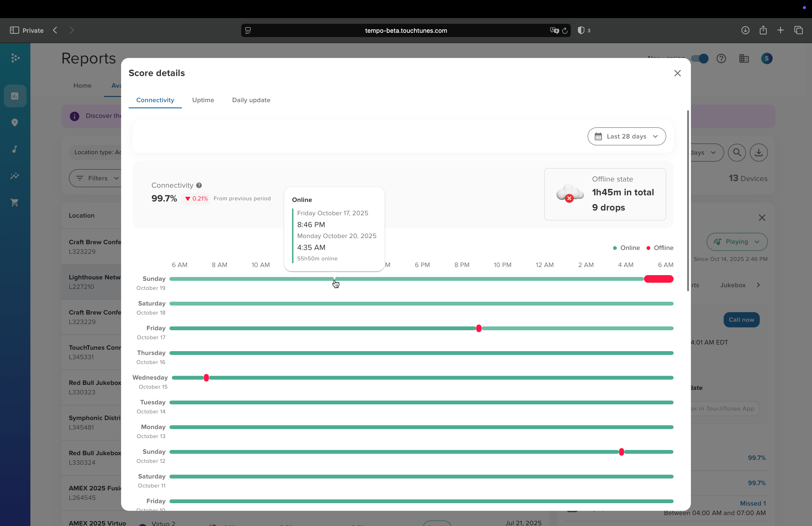Switch to the Daily update tab
This screenshot has height=526, width=812.
(x=251, y=100)
